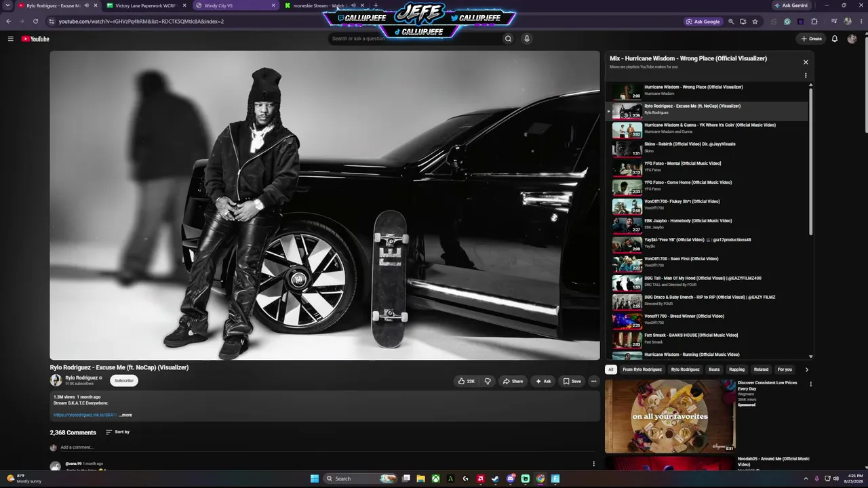Open the browser extensions puzzle icon
Image resolution: width=868 pixels, height=488 pixels.
coord(814,21)
